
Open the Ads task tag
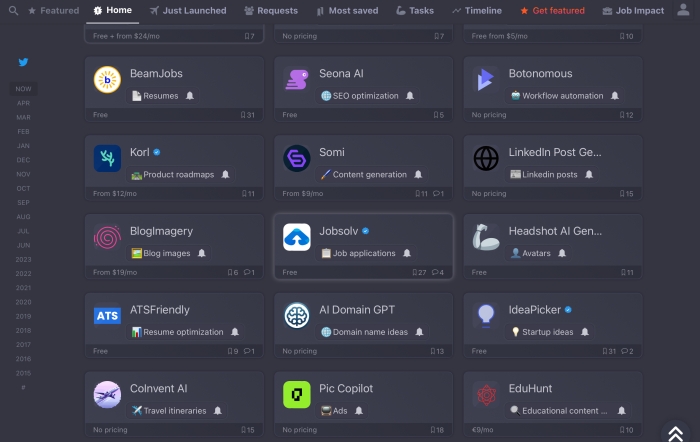tap(334, 410)
